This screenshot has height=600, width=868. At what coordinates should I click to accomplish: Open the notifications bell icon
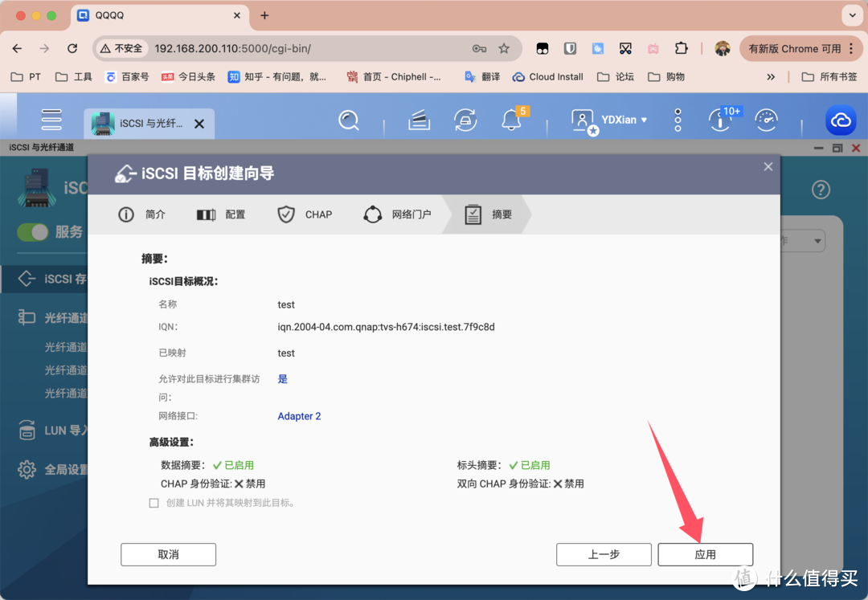point(511,120)
